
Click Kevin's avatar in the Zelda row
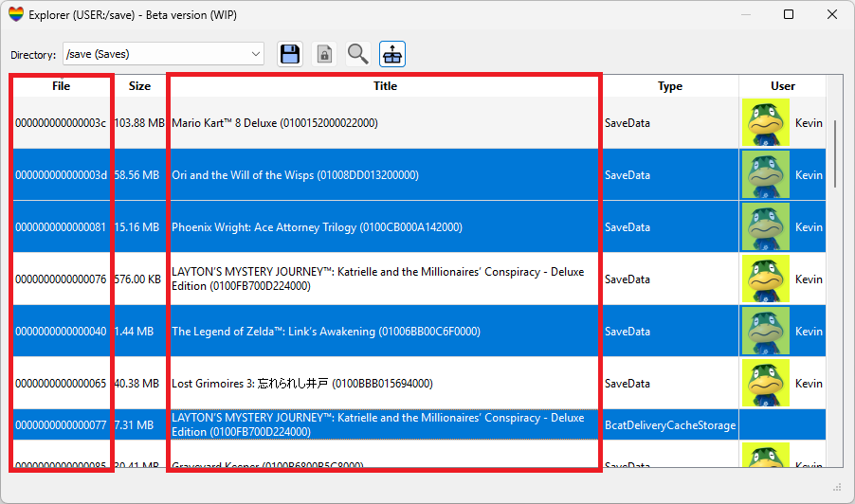[766, 331]
